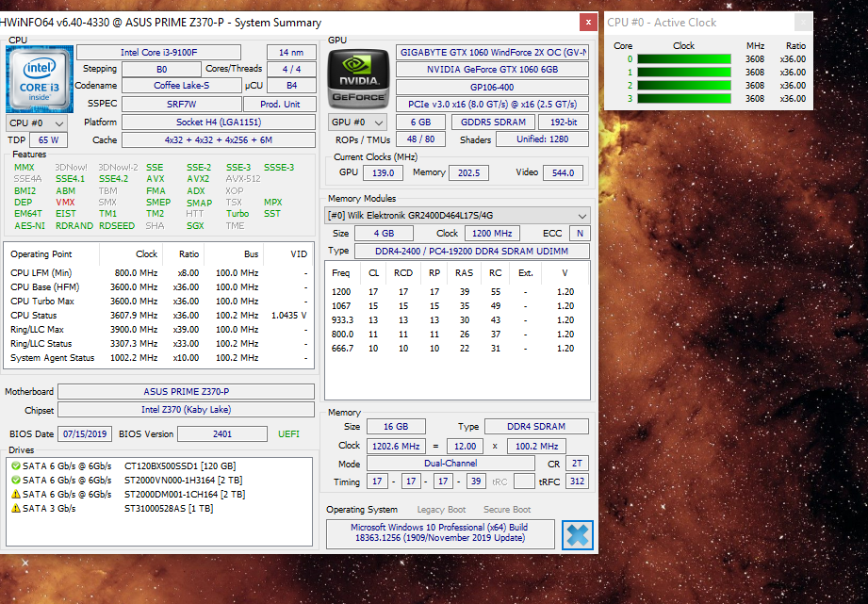Viewport: 868px width, 604px height.
Task: Click the memory size 16 GB field
Action: click(x=396, y=427)
